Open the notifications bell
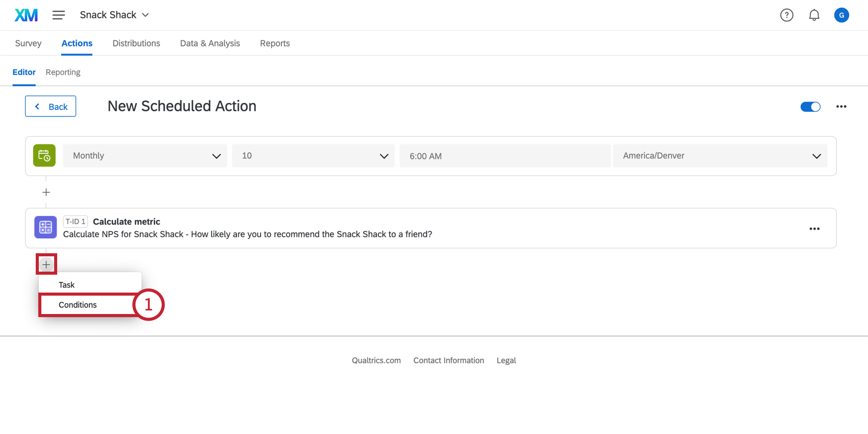The height and width of the screenshot is (434, 868). [814, 15]
